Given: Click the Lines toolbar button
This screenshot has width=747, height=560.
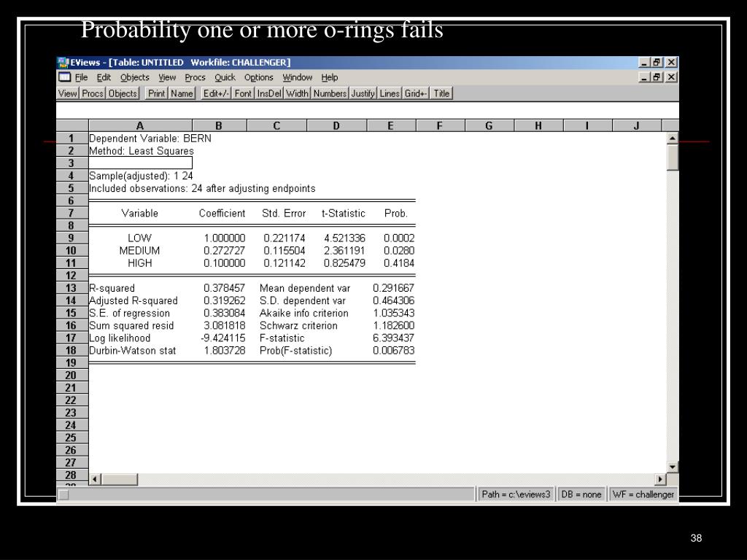Looking at the screenshot, I should coord(390,93).
